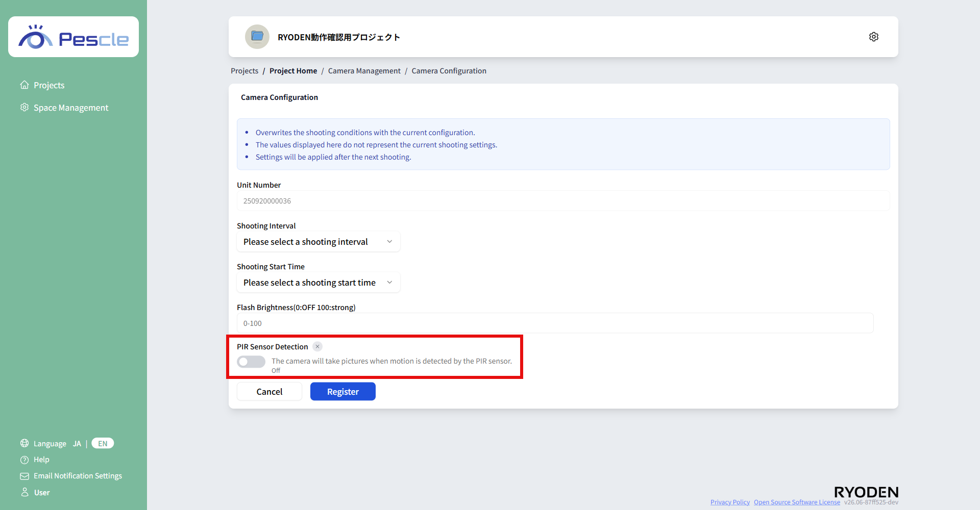This screenshot has height=510, width=980.
Task: Click the Flash Brightness input field
Action: pos(555,323)
